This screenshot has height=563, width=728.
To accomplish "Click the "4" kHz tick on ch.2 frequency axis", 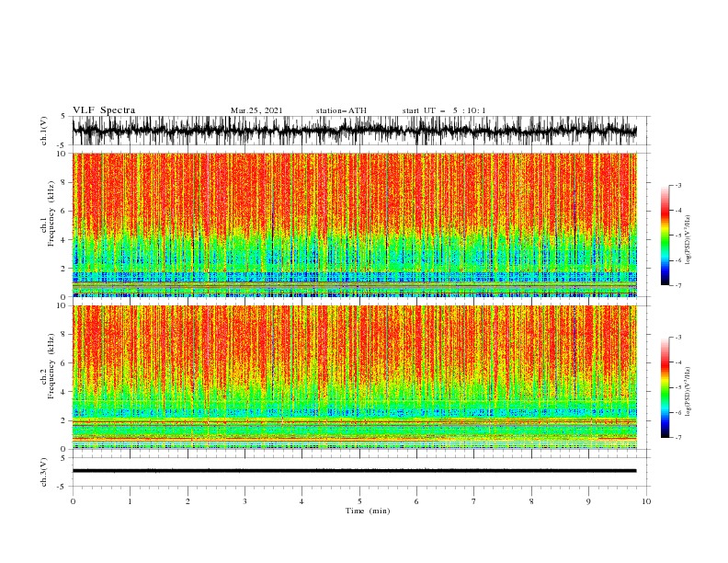I will pyautogui.click(x=64, y=392).
